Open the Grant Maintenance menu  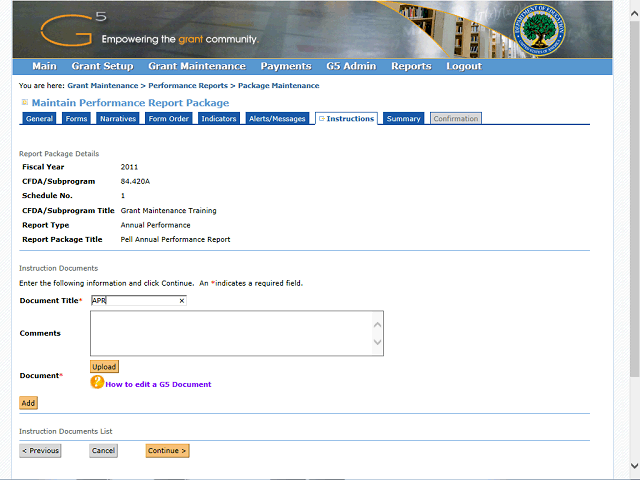197,66
